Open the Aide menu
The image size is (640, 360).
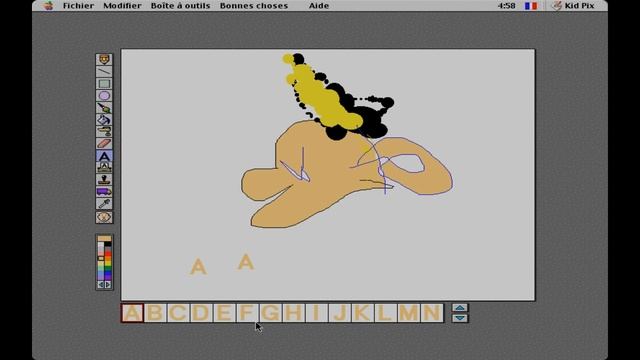click(x=319, y=6)
